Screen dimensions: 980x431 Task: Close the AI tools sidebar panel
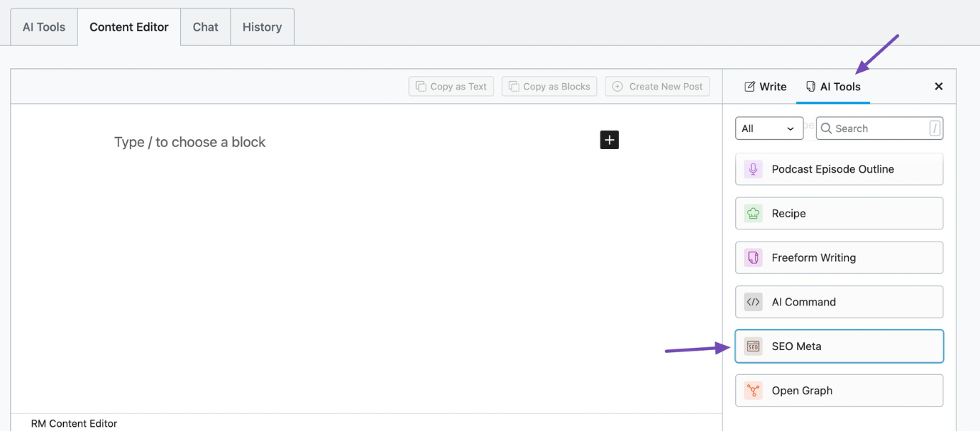pyautogui.click(x=938, y=87)
